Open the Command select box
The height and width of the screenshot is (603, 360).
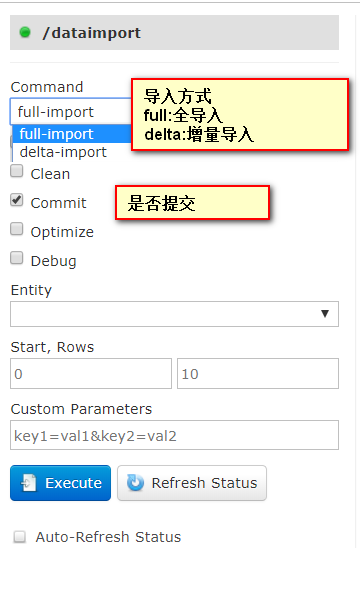[x=71, y=112]
